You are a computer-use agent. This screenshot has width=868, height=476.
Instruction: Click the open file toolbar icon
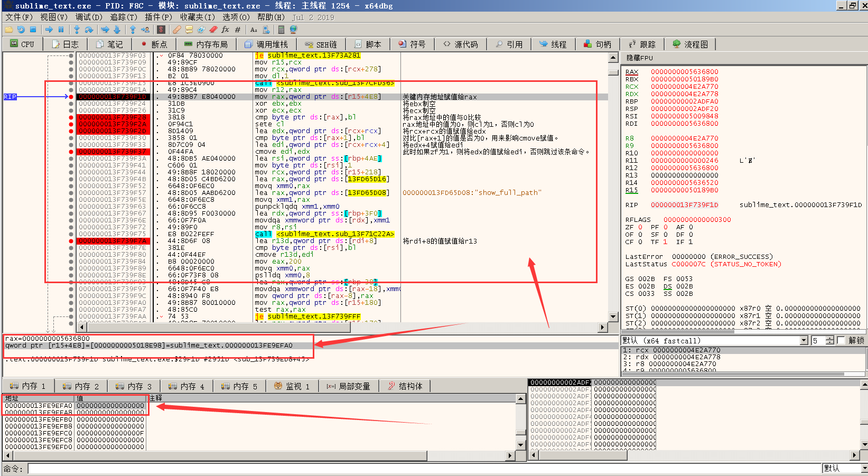(x=9, y=30)
